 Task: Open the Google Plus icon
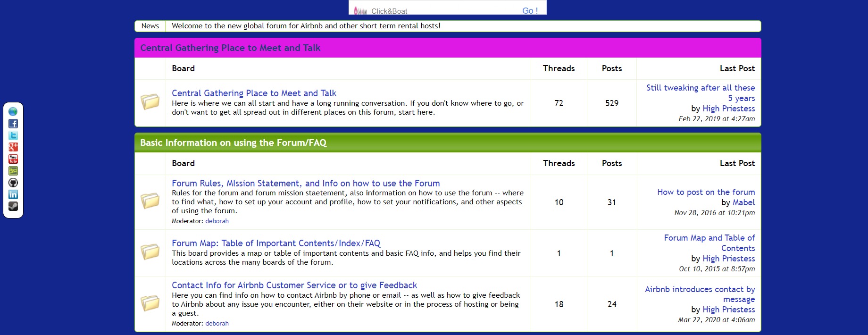pyautogui.click(x=13, y=147)
